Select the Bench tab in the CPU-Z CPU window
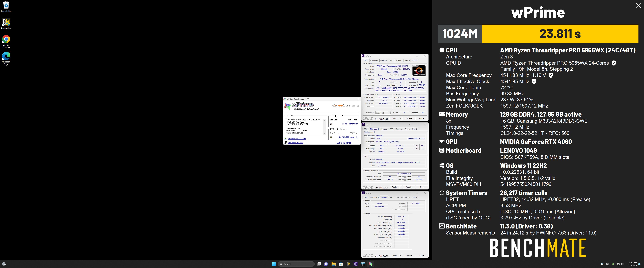The height and width of the screenshot is (268, 644). 407,60
